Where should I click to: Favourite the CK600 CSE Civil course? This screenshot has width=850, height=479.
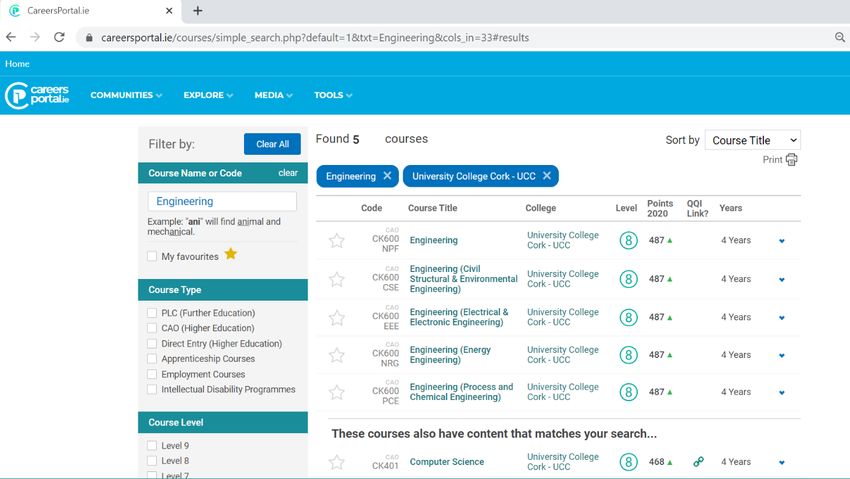337,280
